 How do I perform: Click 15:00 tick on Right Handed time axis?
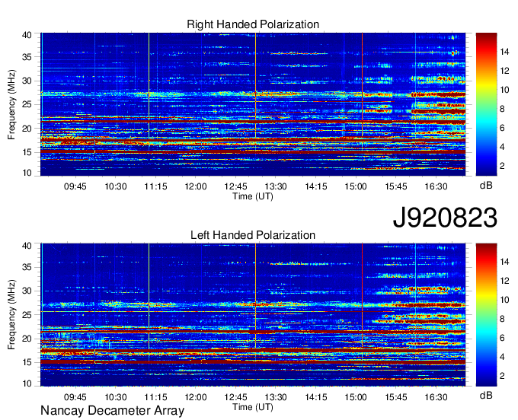pyautogui.click(x=356, y=186)
